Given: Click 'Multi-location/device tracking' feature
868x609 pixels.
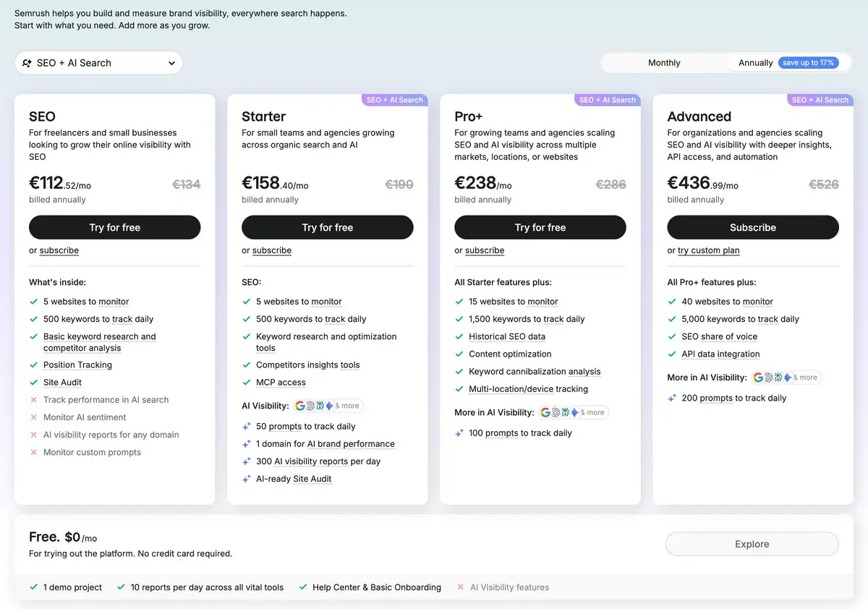Looking at the screenshot, I should pyautogui.click(x=529, y=389).
